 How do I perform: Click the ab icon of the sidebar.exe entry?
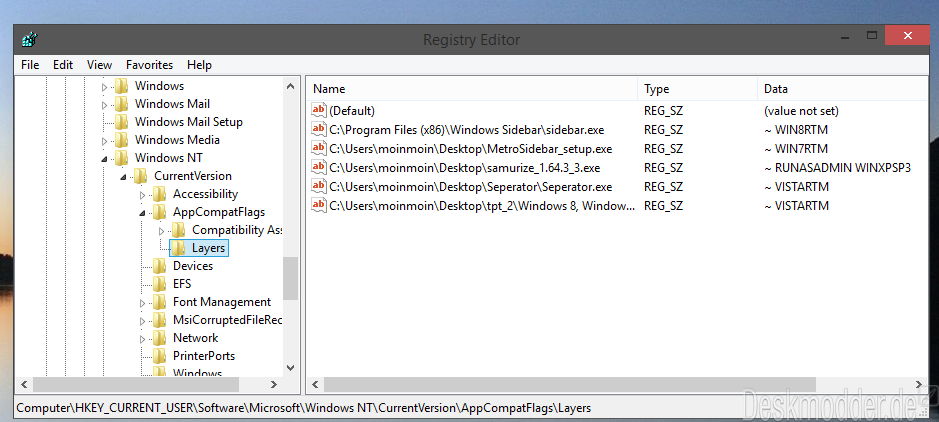point(319,129)
